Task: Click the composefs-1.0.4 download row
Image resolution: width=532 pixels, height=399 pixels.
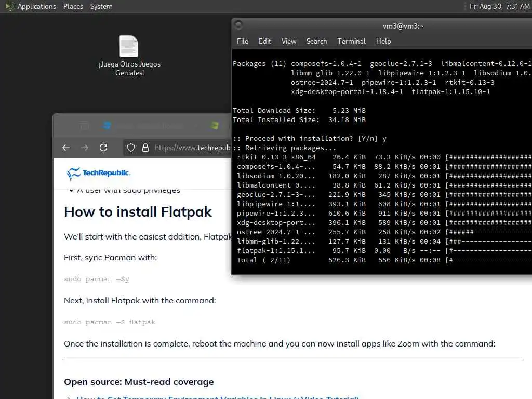Action: [383, 167]
